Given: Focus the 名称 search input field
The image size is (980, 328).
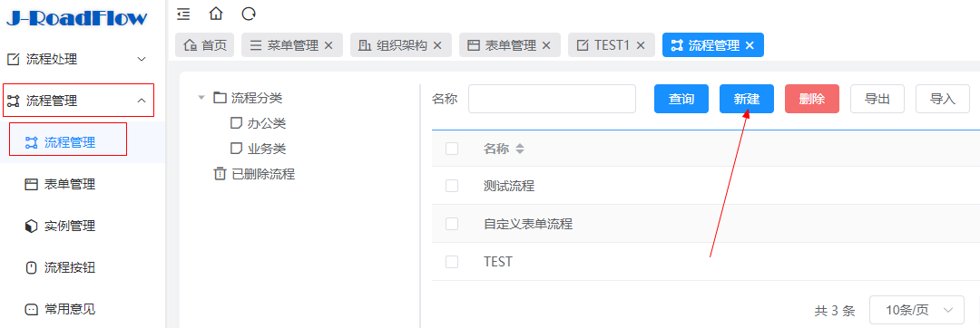Looking at the screenshot, I should [x=552, y=99].
